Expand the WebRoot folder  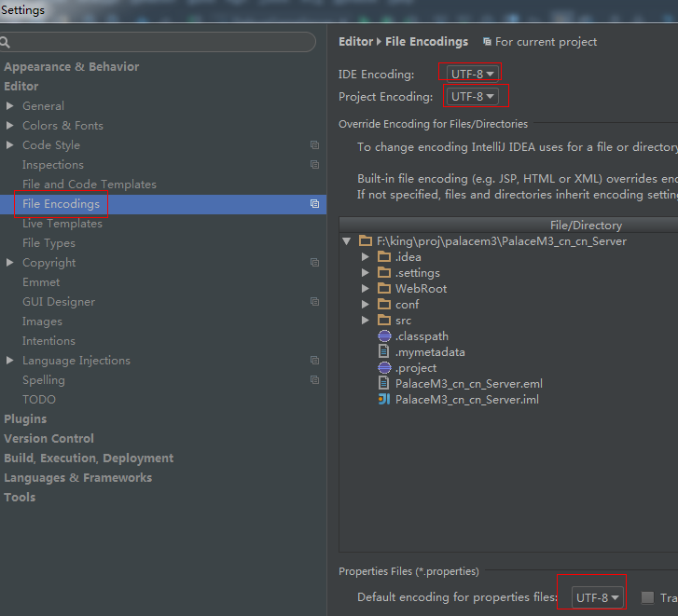pos(366,289)
